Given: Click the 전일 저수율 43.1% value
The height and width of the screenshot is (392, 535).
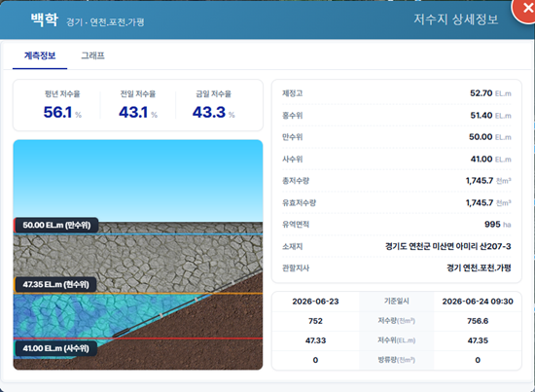Looking at the screenshot, I should [x=138, y=112].
